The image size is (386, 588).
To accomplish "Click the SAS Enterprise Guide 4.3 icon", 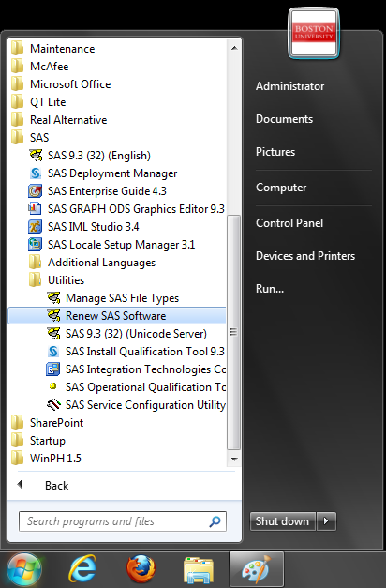I will click(x=36, y=191).
